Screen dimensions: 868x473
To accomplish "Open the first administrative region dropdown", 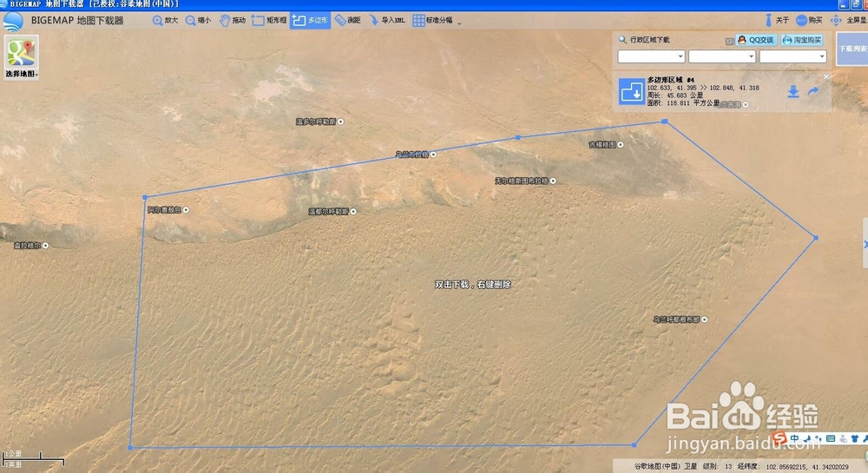I will click(x=651, y=56).
